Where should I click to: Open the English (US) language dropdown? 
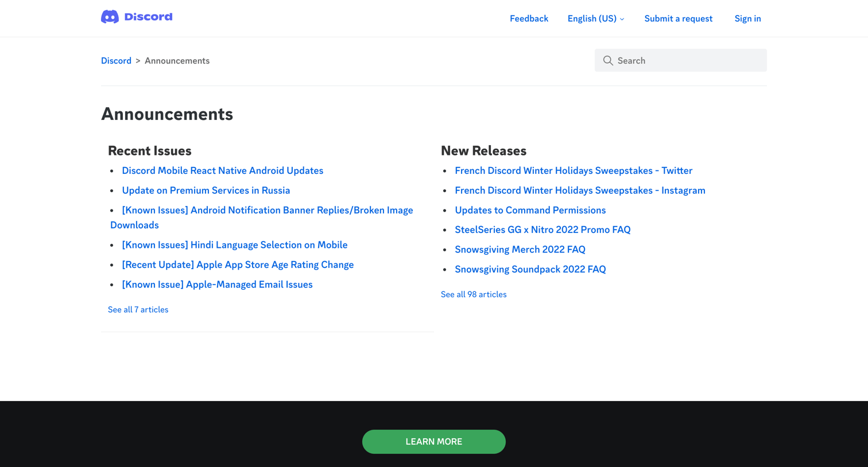pos(595,18)
